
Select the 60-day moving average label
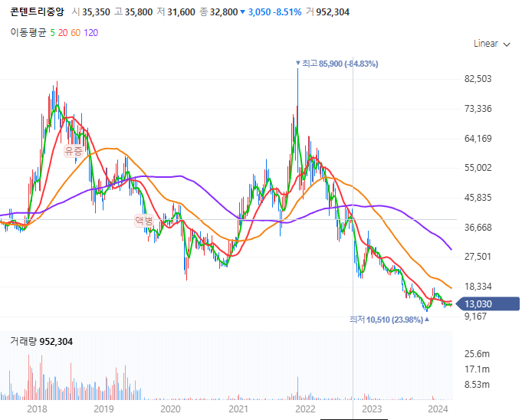point(76,33)
